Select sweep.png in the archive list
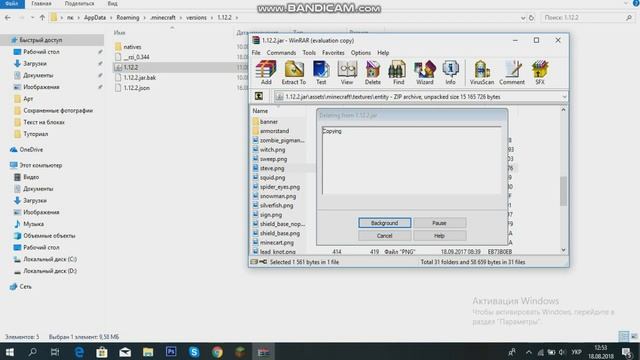 (x=273, y=159)
